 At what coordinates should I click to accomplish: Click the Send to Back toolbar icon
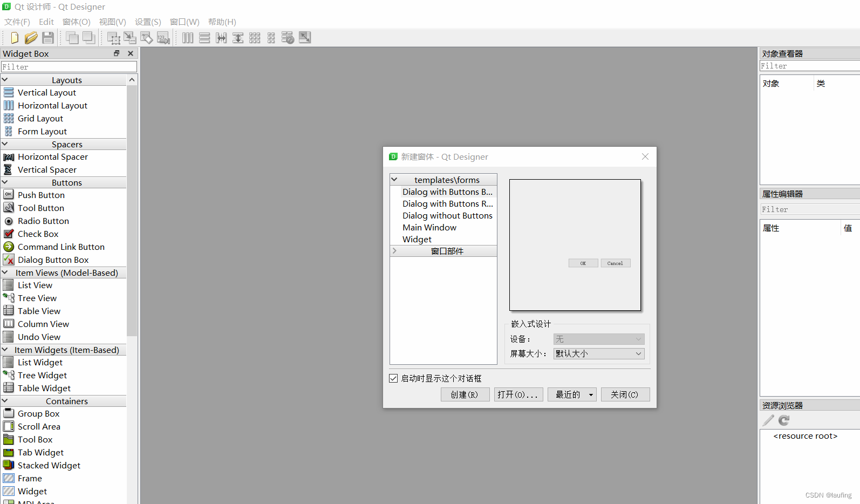click(x=72, y=38)
